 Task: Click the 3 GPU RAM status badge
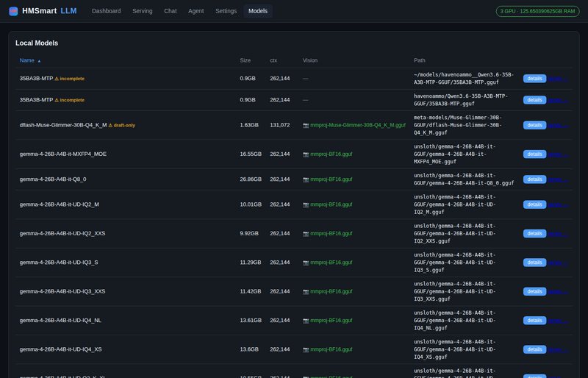point(537,11)
